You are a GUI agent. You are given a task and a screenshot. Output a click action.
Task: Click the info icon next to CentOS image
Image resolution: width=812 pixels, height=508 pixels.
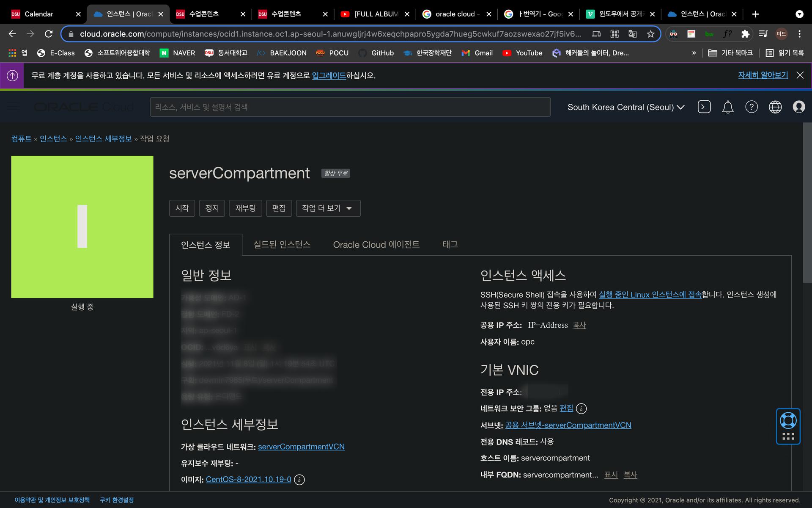pos(299,480)
